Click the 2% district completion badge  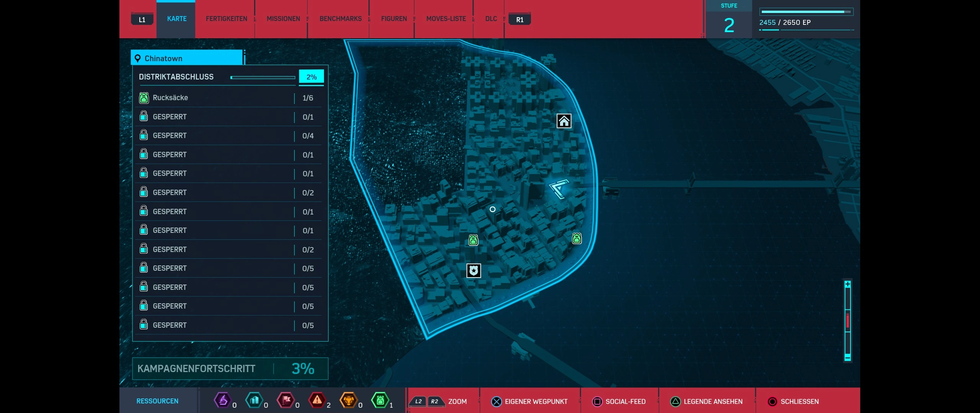311,77
